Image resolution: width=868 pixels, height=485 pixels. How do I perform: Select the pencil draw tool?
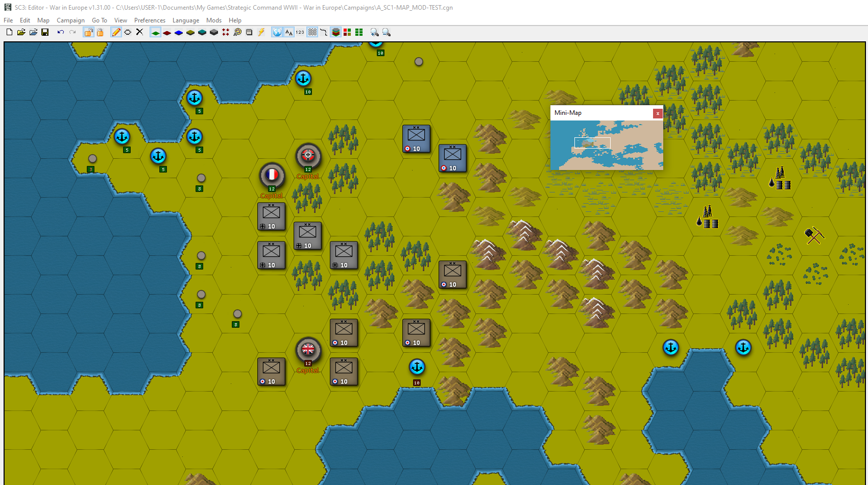[x=116, y=32]
